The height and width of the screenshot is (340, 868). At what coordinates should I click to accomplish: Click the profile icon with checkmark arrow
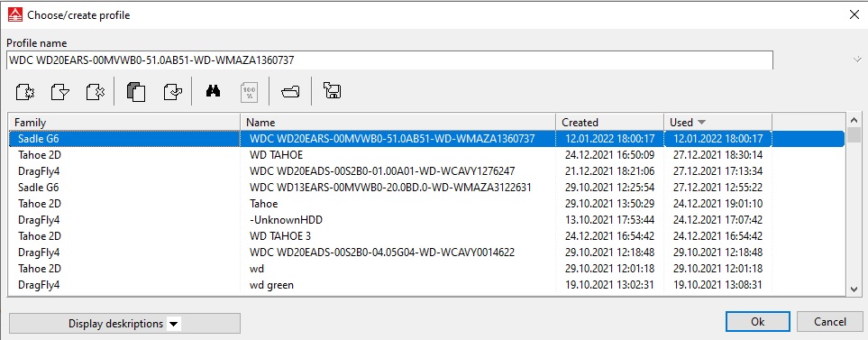click(x=173, y=92)
